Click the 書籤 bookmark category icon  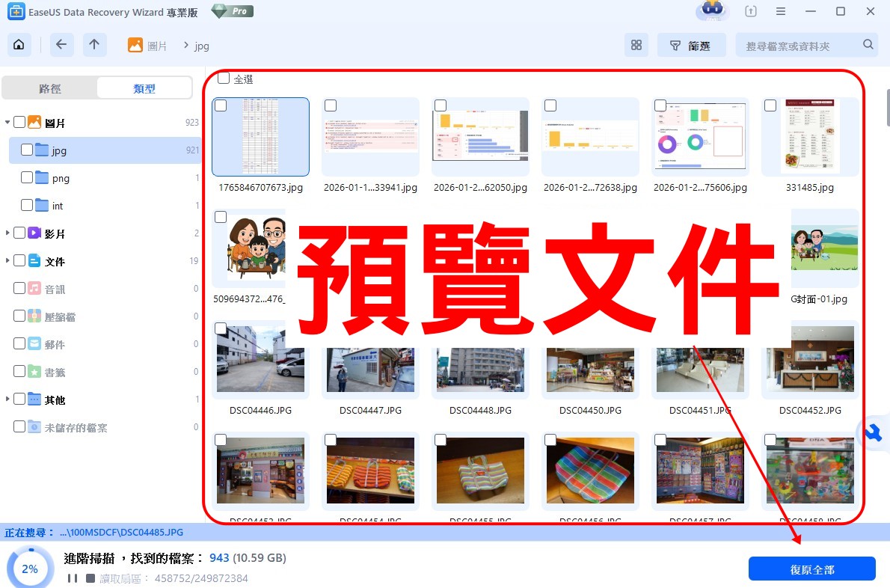[x=34, y=371]
